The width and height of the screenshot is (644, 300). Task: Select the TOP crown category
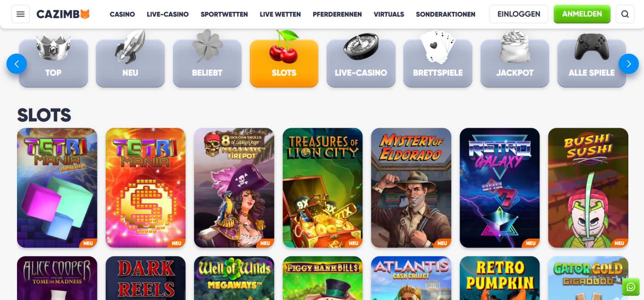(53, 63)
